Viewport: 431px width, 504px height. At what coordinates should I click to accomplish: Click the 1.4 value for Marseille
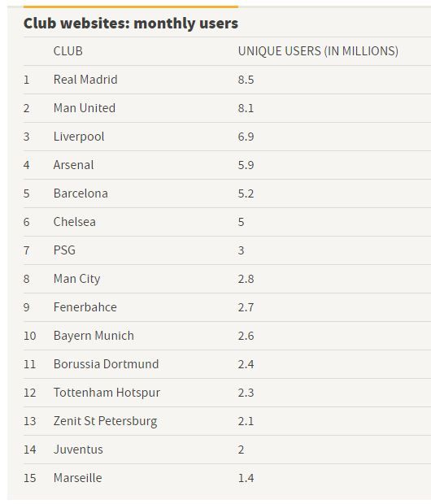246,478
